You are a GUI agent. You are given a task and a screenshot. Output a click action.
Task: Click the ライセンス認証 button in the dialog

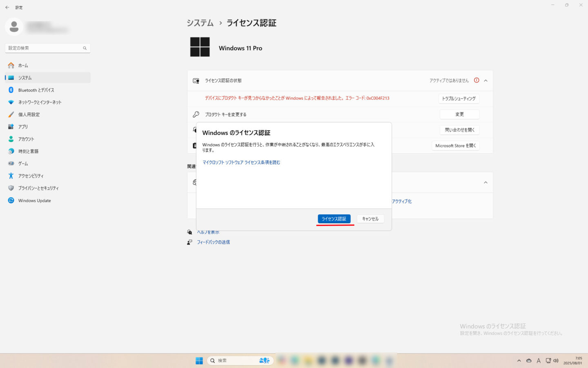click(x=334, y=219)
